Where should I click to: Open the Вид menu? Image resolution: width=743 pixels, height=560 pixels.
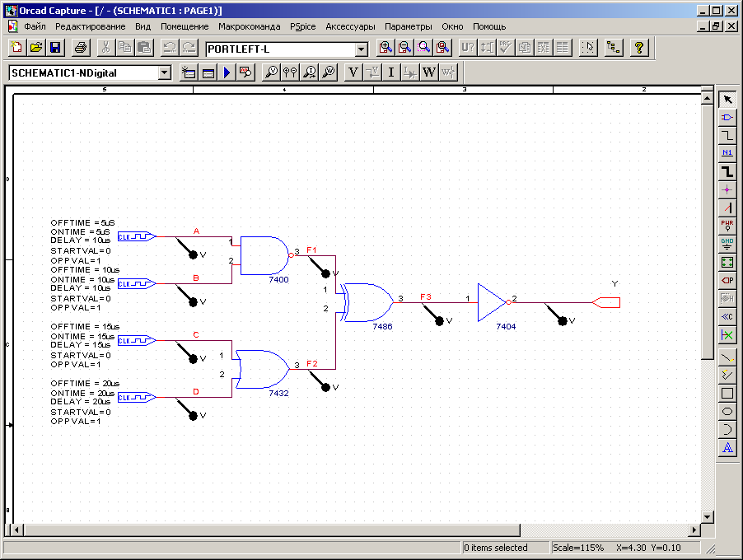[x=143, y=26]
